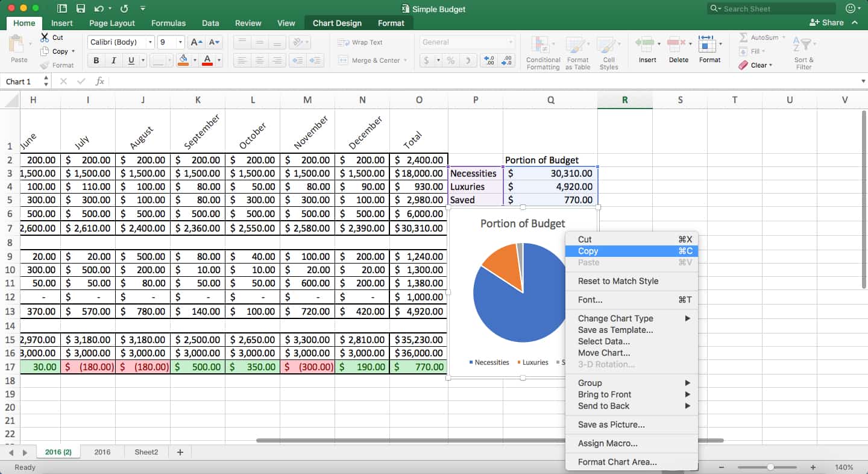This screenshot has height=474, width=868.
Task: Open the Calibri (Body) font dropdown
Action: click(x=121, y=42)
